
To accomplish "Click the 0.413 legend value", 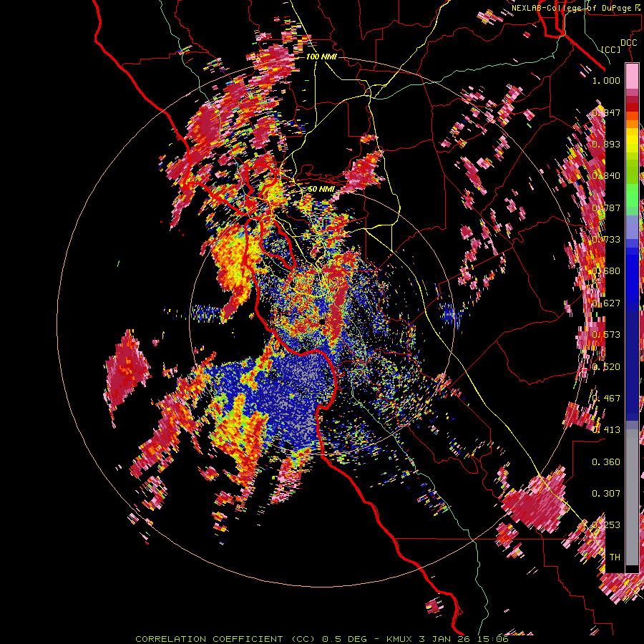I will (606, 430).
